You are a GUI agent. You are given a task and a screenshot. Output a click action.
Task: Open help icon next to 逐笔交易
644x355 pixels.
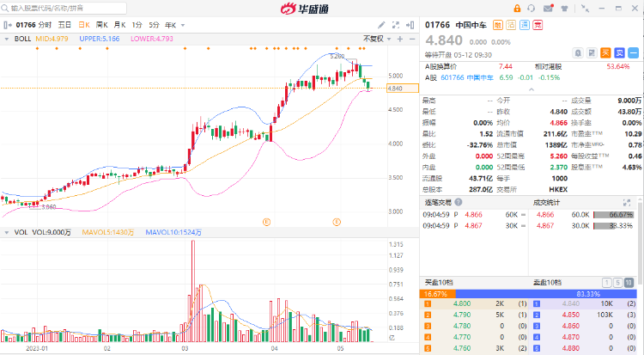[459, 202]
